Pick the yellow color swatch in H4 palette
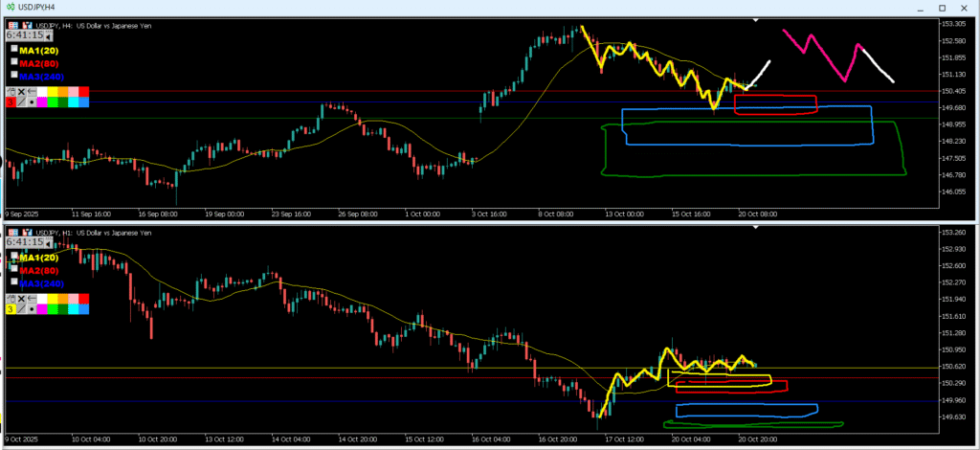The width and height of the screenshot is (980, 450). (53, 91)
